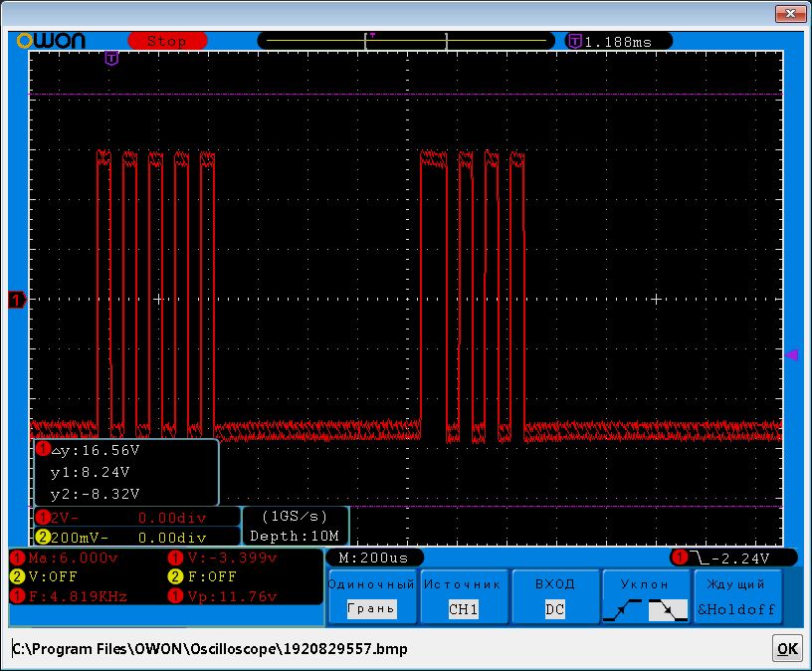812x671 pixels.
Task: Click the waveform memory position bar
Action: pos(406,41)
